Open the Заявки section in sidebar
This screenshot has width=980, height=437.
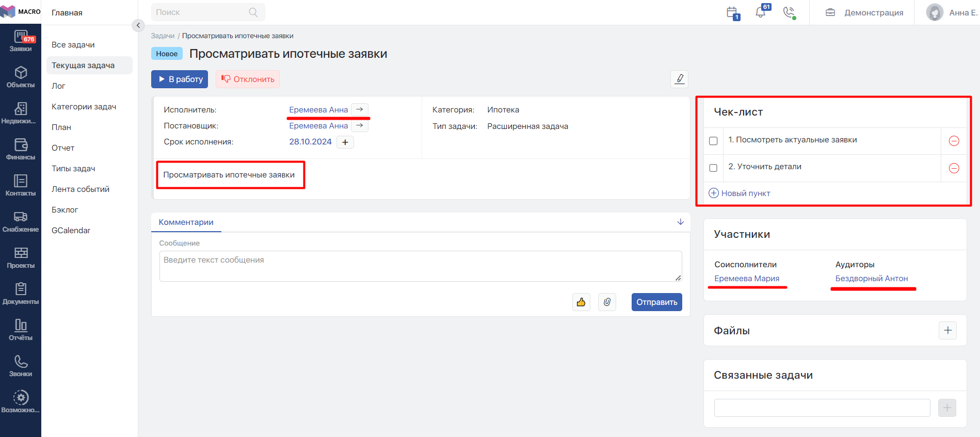21,41
